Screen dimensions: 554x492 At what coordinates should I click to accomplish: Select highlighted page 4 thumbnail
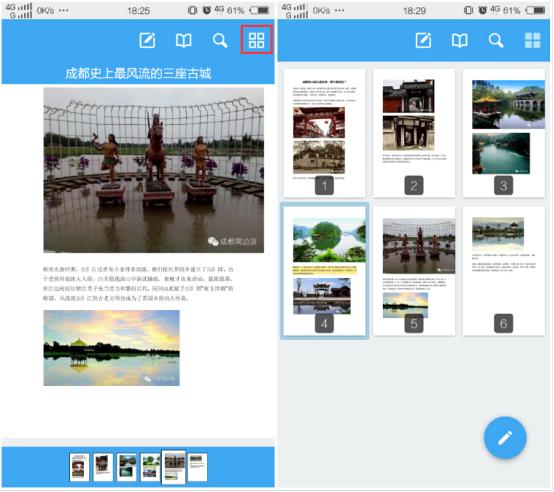coord(324,271)
